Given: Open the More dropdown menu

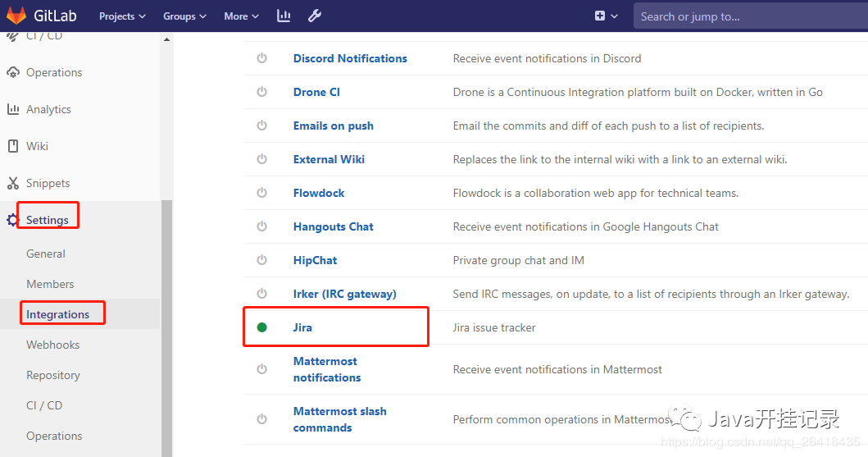Looking at the screenshot, I should 241,16.
